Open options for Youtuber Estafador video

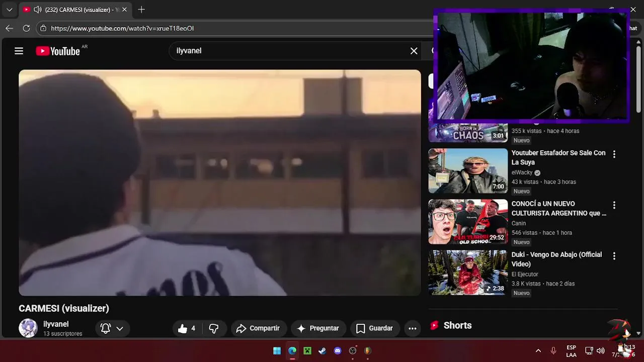614,154
